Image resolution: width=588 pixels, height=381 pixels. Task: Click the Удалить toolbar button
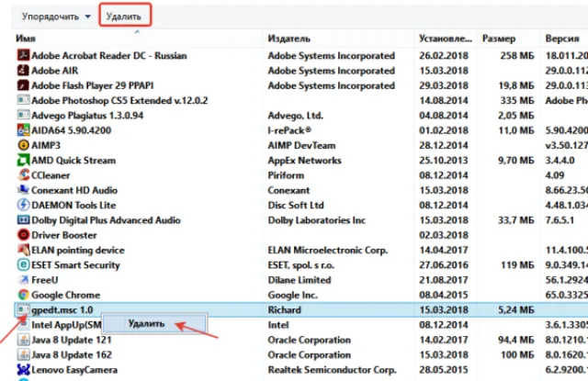coord(125,15)
